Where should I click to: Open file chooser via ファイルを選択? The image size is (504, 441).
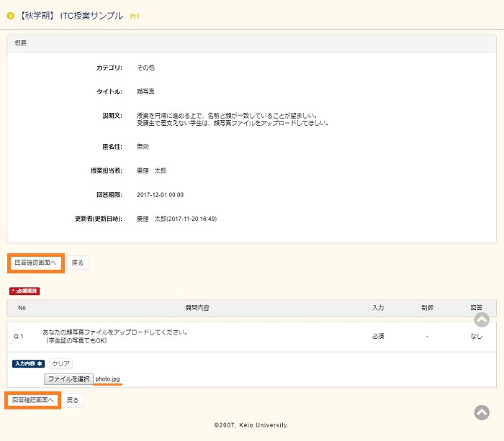tap(68, 378)
